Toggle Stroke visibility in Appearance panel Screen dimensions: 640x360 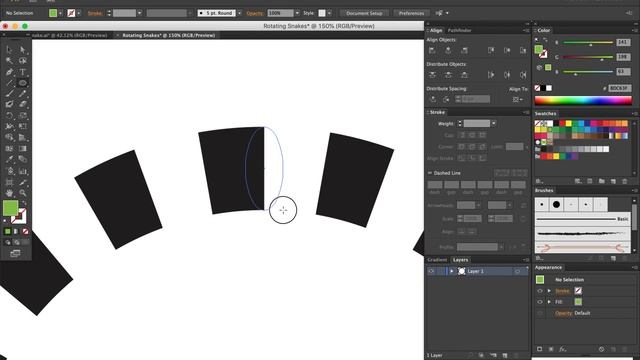coord(540,291)
